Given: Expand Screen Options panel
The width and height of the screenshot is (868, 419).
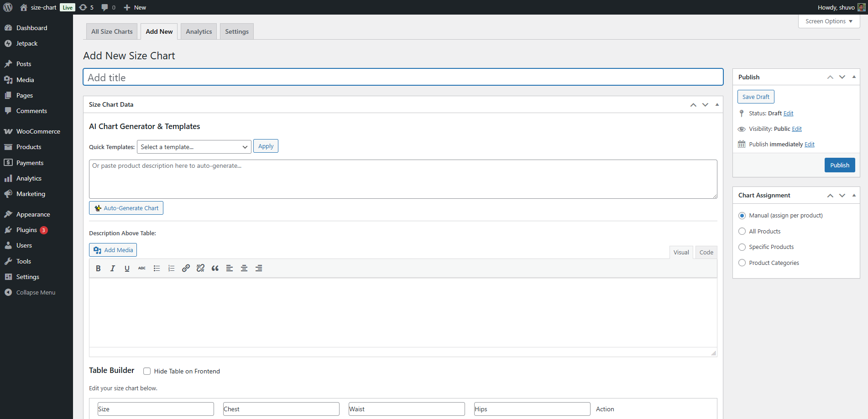Looking at the screenshot, I should click(829, 21).
